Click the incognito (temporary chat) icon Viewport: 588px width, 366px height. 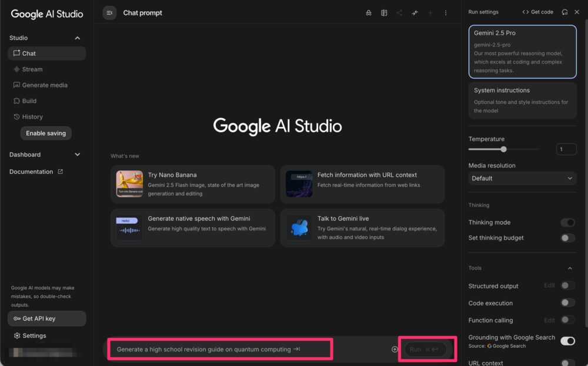[369, 13]
